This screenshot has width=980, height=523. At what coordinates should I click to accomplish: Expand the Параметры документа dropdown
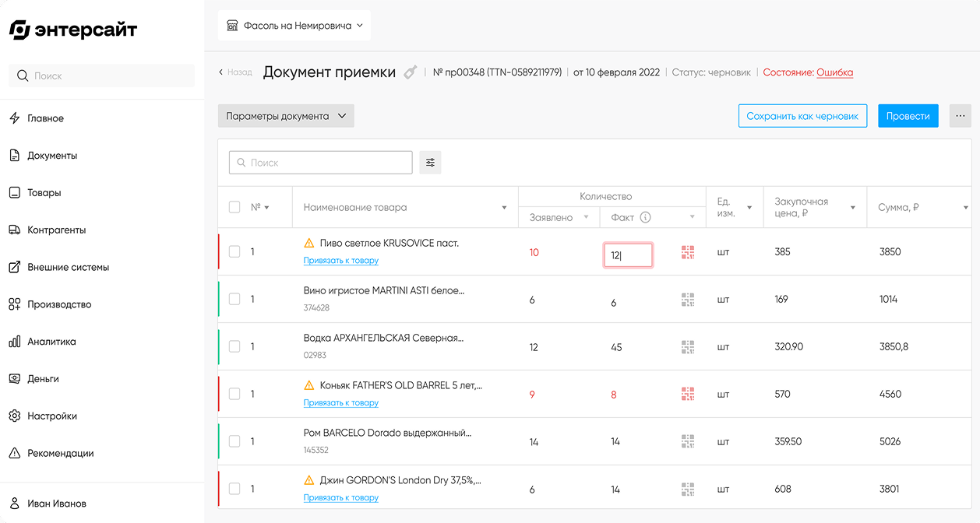pyautogui.click(x=286, y=116)
